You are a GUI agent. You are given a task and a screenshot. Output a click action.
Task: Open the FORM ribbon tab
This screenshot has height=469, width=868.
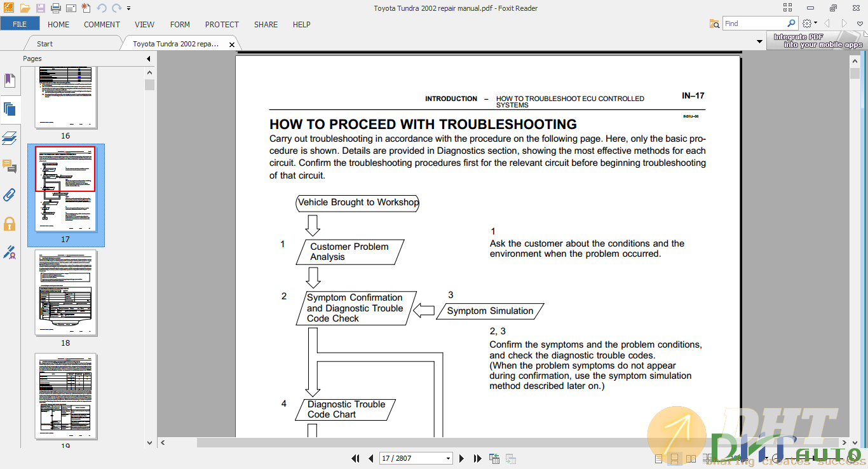pyautogui.click(x=180, y=24)
